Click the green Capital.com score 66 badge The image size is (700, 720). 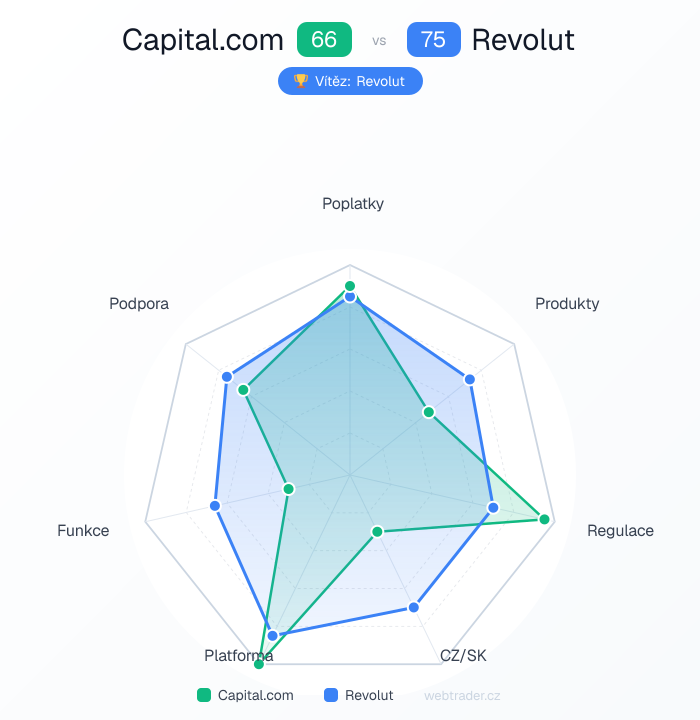324,40
